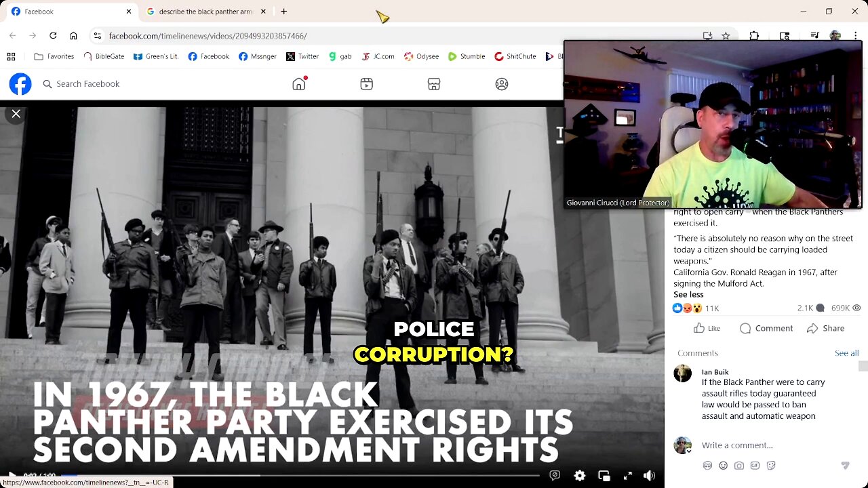Open browser extensions puzzle icon
Viewport: 868px width, 488px height.
tap(754, 36)
